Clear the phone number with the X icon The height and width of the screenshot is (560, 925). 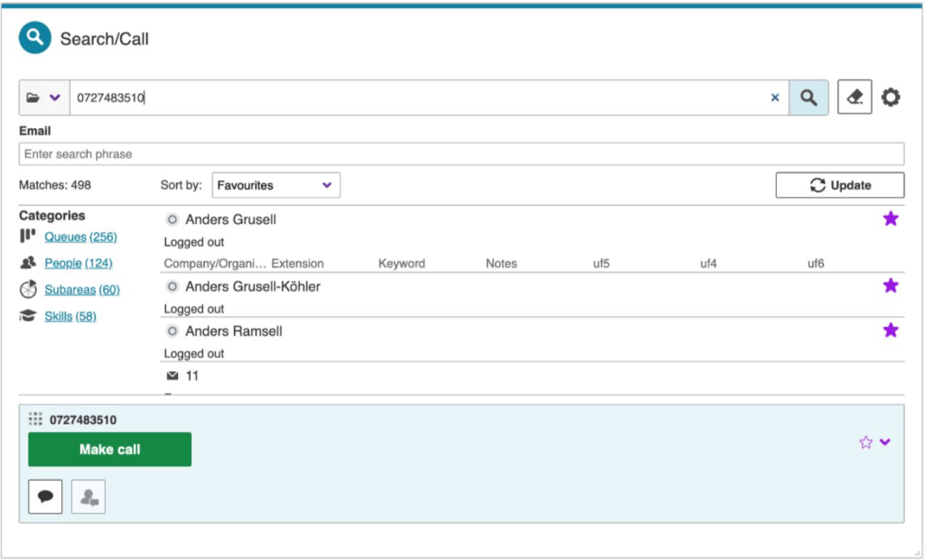(774, 98)
